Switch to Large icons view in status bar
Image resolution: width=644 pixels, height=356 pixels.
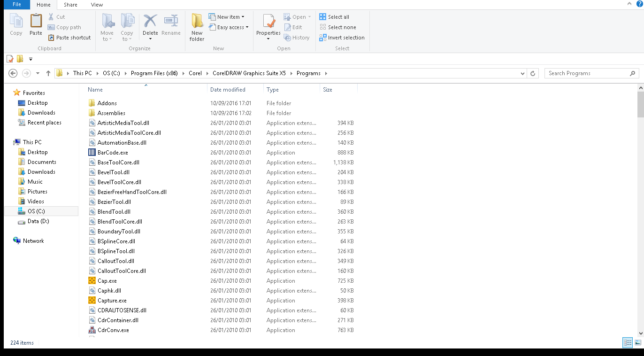(637, 343)
